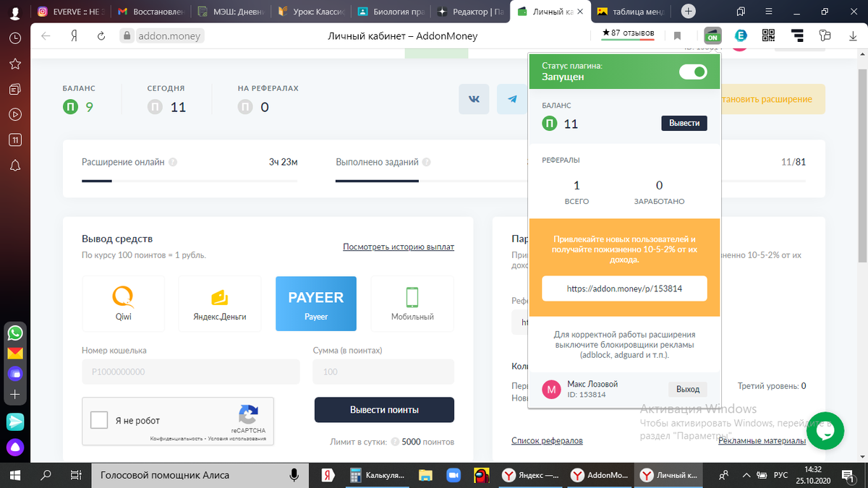Click the AddonMoney ON extension icon
This screenshot has width=868, height=488.
coord(712,35)
